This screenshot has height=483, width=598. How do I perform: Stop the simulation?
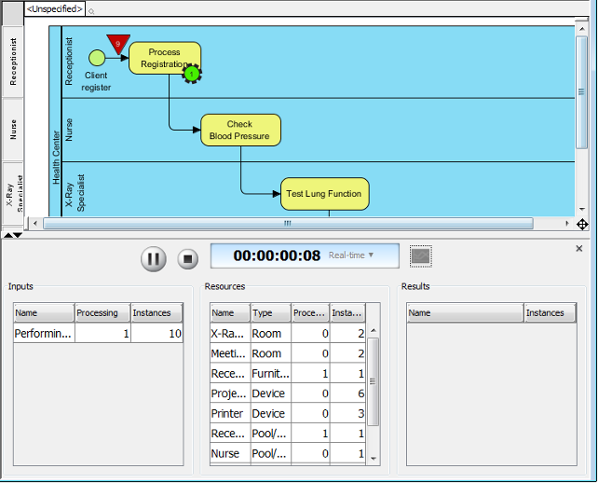pos(188,259)
